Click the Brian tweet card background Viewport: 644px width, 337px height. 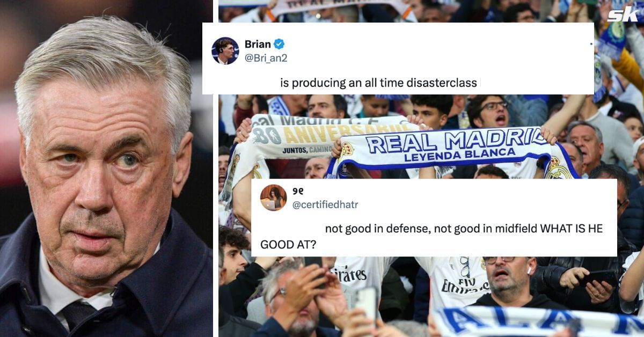(x=398, y=58)
